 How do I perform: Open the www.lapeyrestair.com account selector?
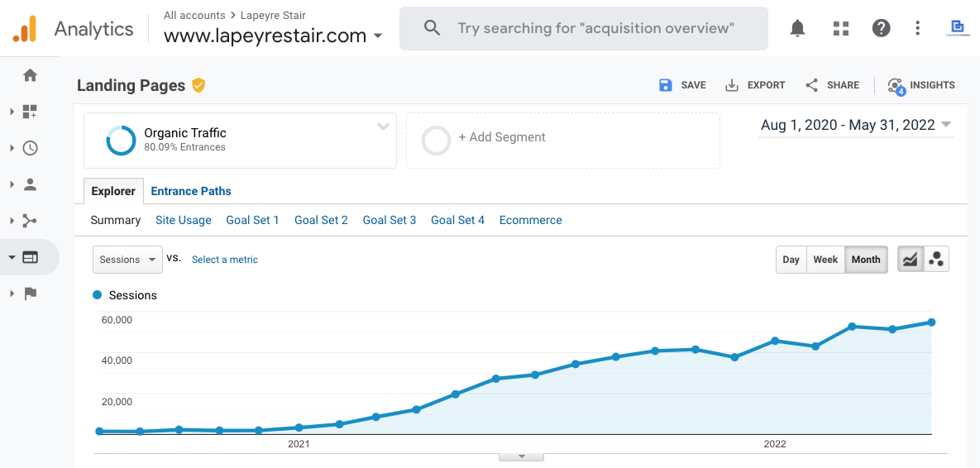273,36
